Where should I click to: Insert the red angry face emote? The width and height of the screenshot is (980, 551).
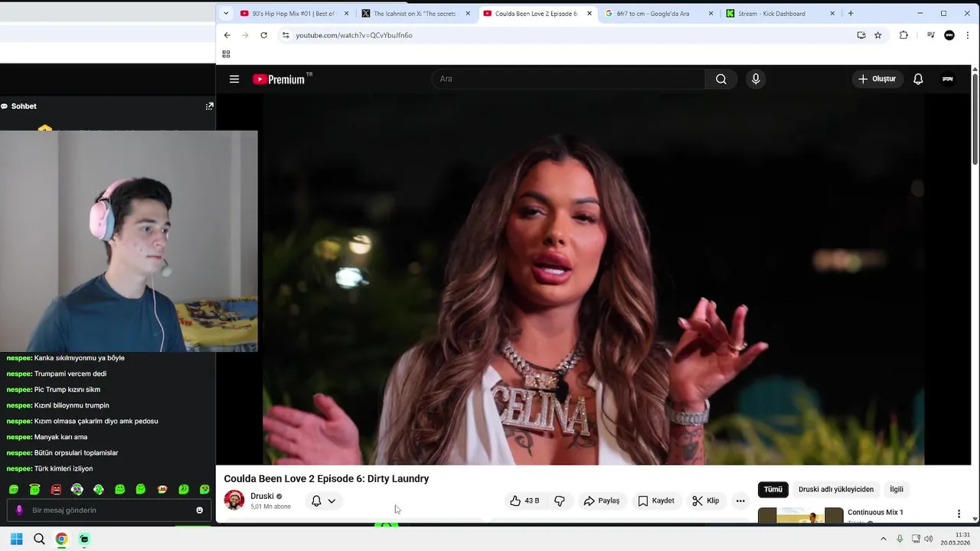(56, 489)
